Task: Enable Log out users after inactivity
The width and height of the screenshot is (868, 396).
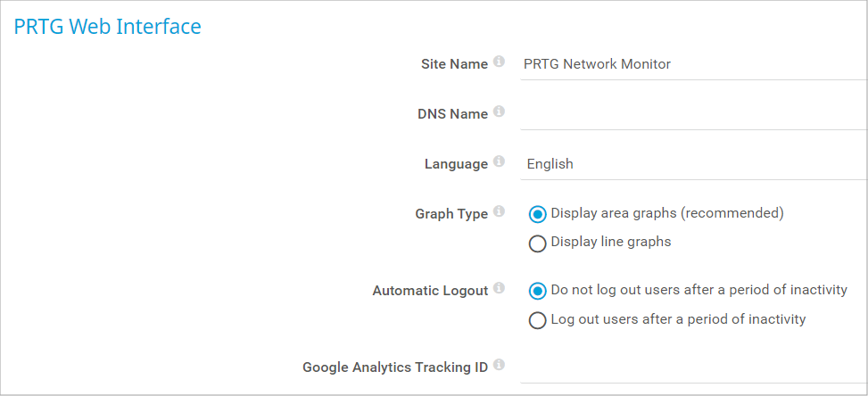Action: pos(537,319)
